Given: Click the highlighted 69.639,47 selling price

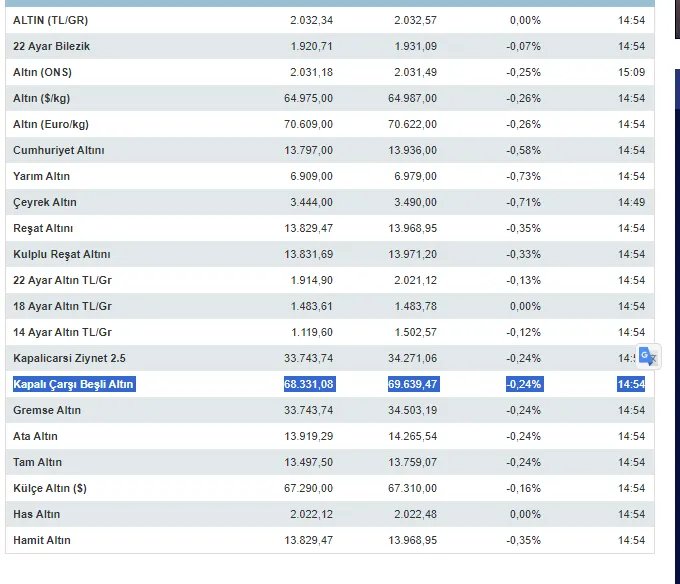Looking at the screenshot, I should click(411, 384).
